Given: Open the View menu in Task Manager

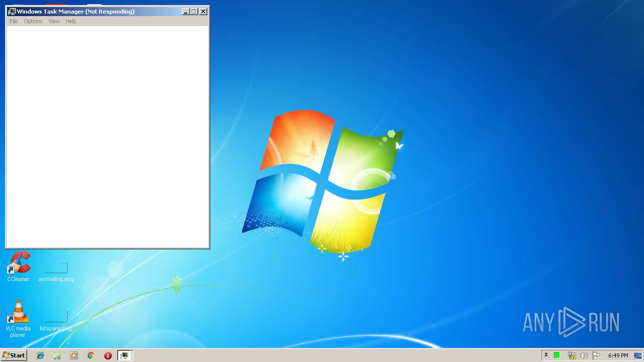Looking at the screenshot, I should 54,21.
